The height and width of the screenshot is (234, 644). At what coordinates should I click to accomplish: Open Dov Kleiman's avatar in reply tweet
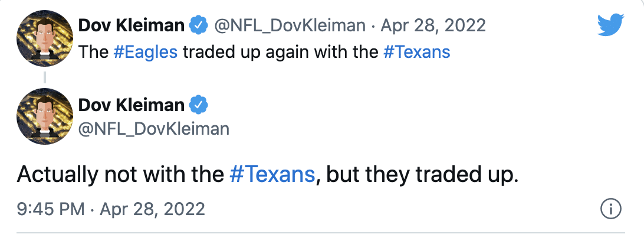coord(44,117)
